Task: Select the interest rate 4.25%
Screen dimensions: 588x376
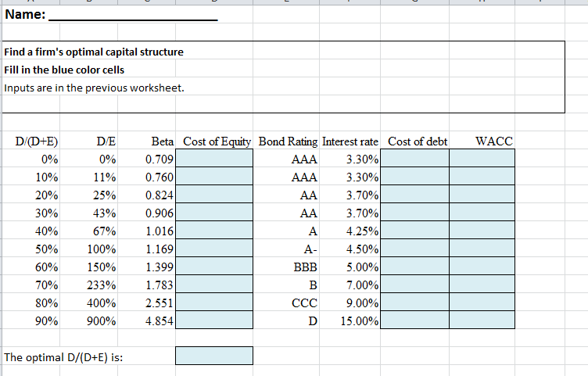Action: click(362, 231)
